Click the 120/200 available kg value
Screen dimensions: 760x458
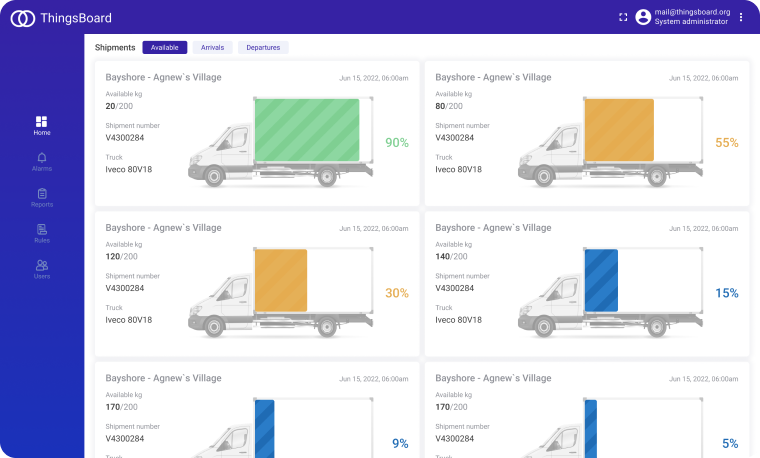tap(122, 256)
